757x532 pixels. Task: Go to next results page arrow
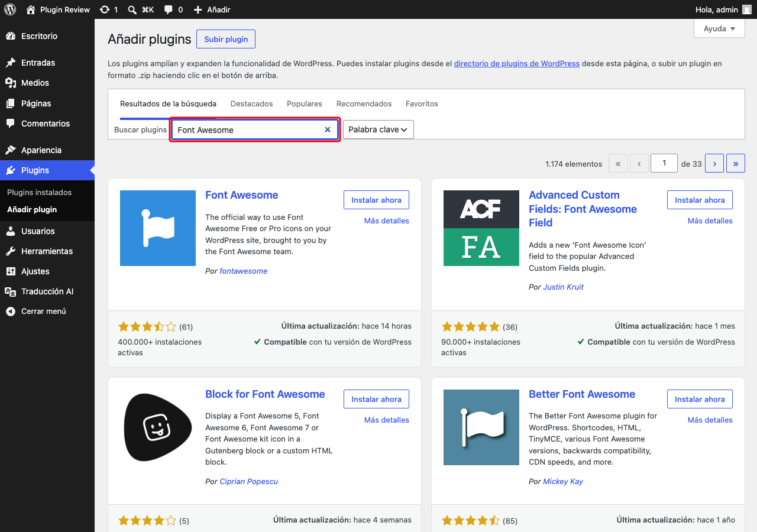(x=714, y=164)
